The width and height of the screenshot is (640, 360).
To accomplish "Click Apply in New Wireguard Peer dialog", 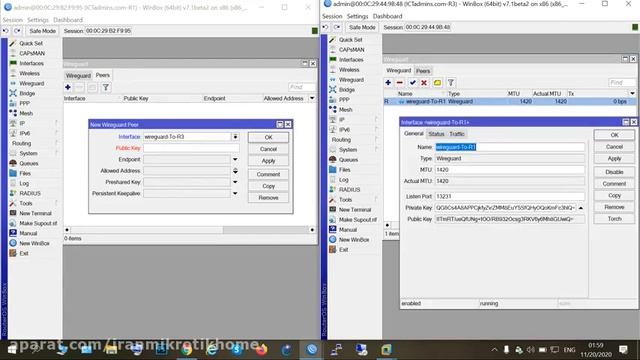I will pyautogui.click(x=268, y=161).
